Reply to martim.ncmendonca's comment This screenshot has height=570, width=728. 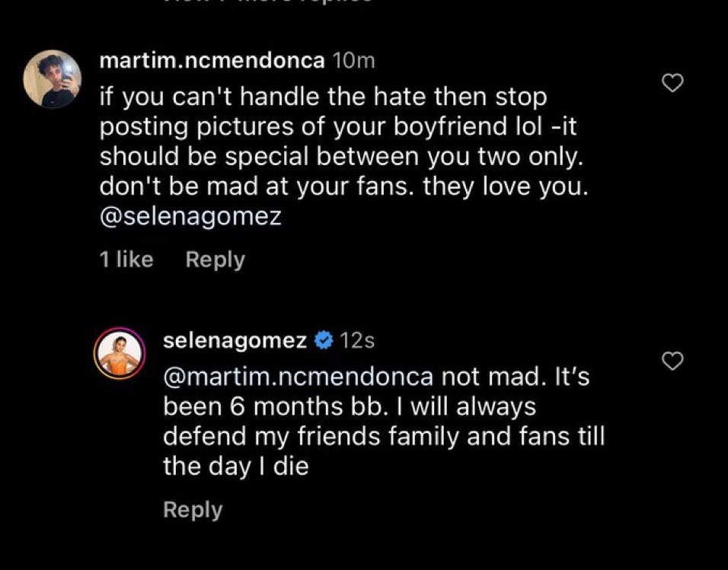click(x=216, y=260)
